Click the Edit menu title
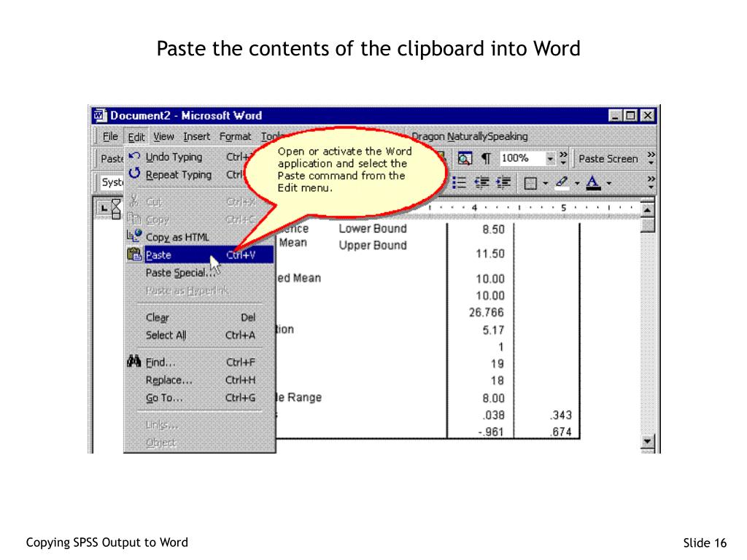The width and height of the screenshot is (747, 560). click(x=136, y=137)
